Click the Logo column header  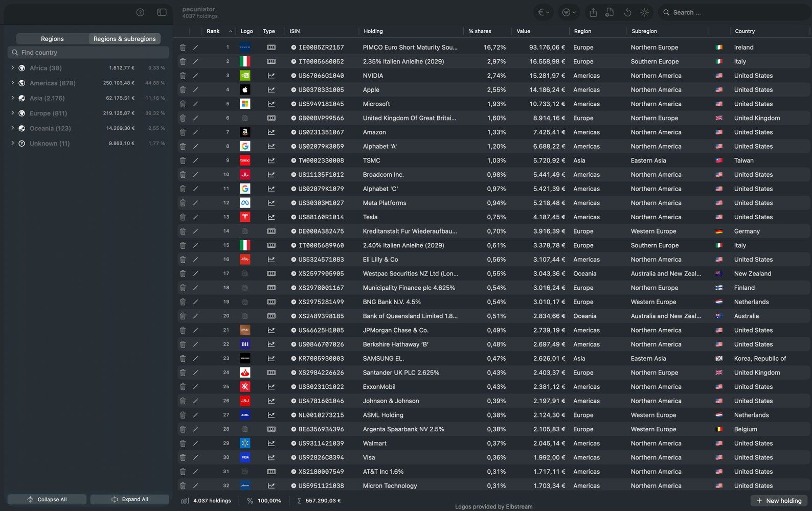pyautogui.click(x=246, y=31)
